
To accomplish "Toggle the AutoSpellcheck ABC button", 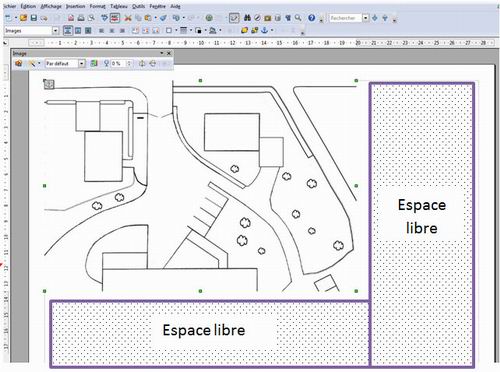I will (115, 18).
